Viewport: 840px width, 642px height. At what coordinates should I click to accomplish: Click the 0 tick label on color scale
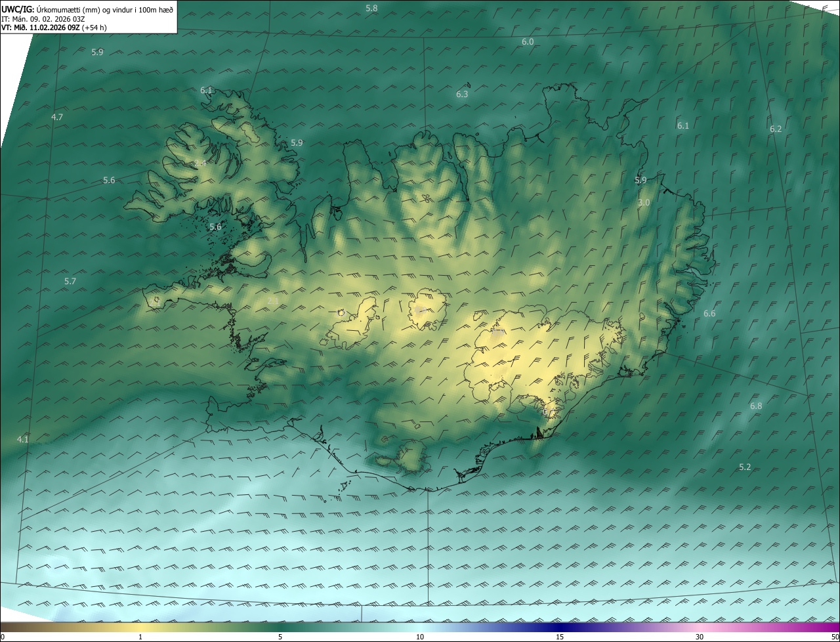tap(3, 637)
